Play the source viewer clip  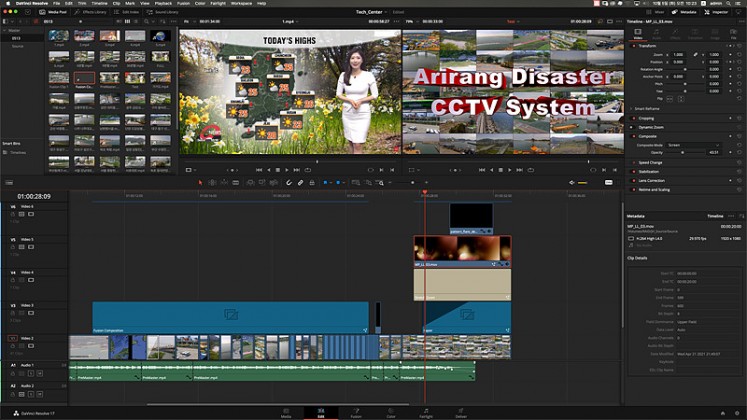pos(287,170)
